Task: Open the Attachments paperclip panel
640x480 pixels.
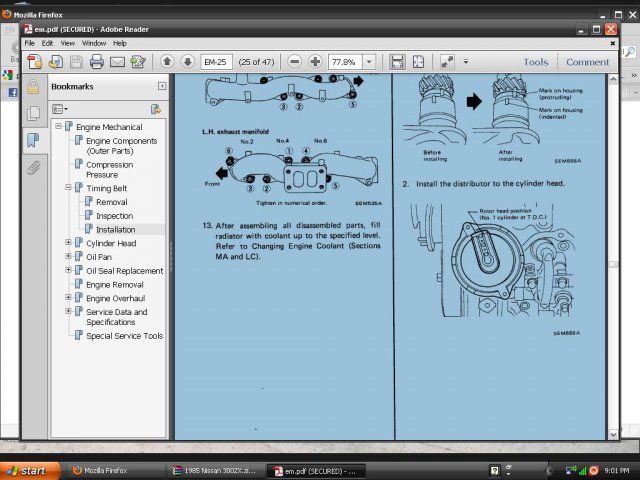Action: 33,166
